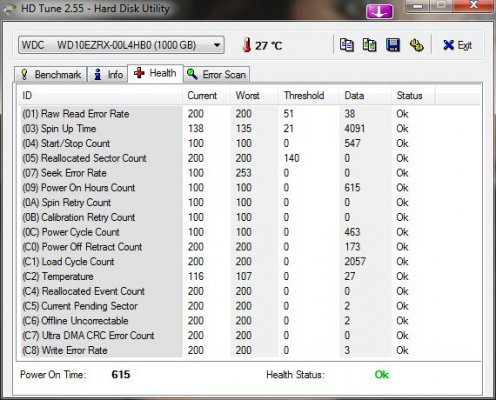
Task: Select the (C8) Write Error Rate row
Action: pos(228,350)
